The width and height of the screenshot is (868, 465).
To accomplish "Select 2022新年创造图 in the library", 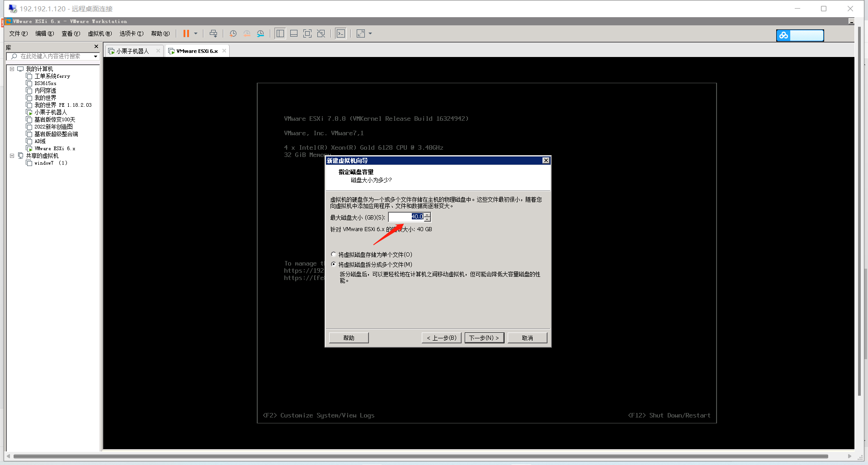I will coord(53,127).
